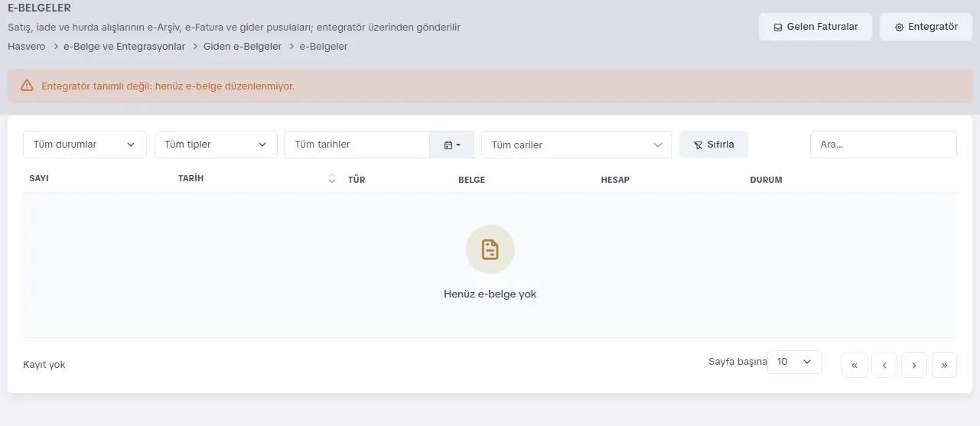This screenshot has height=426, width=980.
Task: Open Gelen Faturalar page
Action: pyautogui.click(x=816, y=27)
